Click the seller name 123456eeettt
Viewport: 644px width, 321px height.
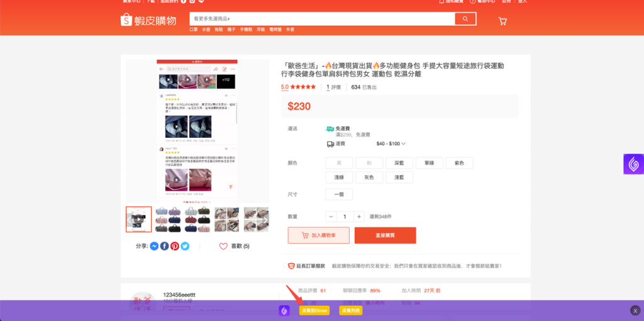(x=179, y=295)
